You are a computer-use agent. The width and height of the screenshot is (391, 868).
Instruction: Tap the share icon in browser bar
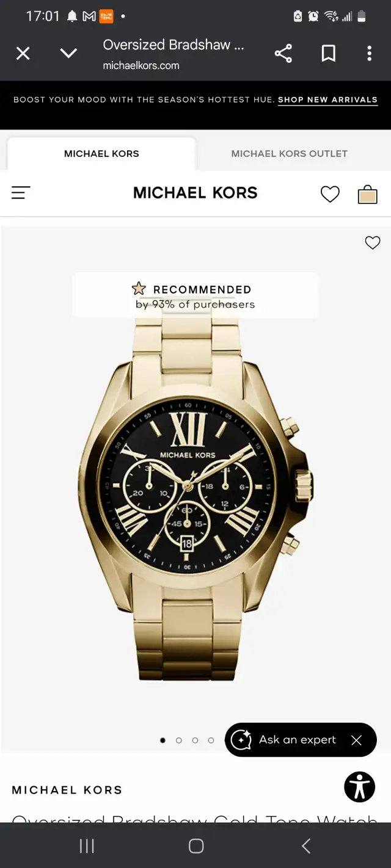[x=283, y=54]
